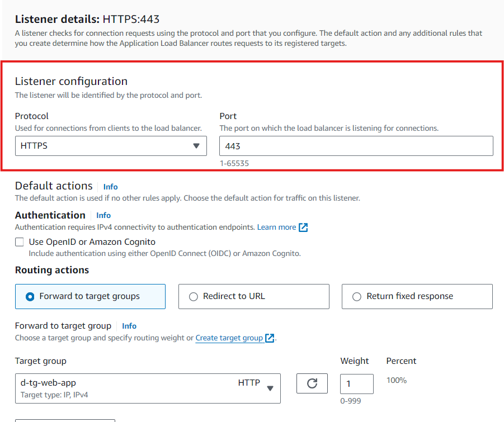Open Info link next to Default actions
The image size is (504, 422).
click(x=110, y=187)
